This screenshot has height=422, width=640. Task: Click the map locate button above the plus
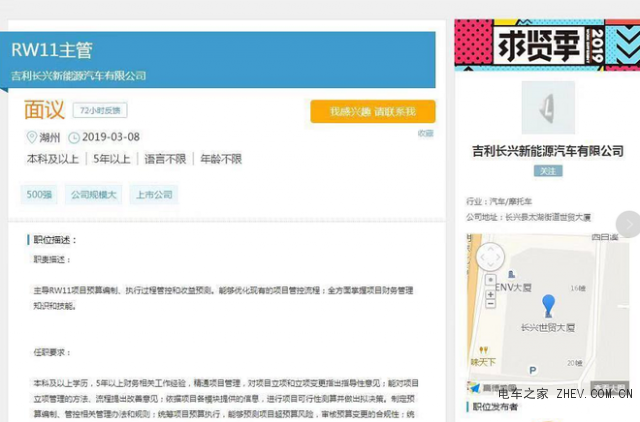click(491, 280)
